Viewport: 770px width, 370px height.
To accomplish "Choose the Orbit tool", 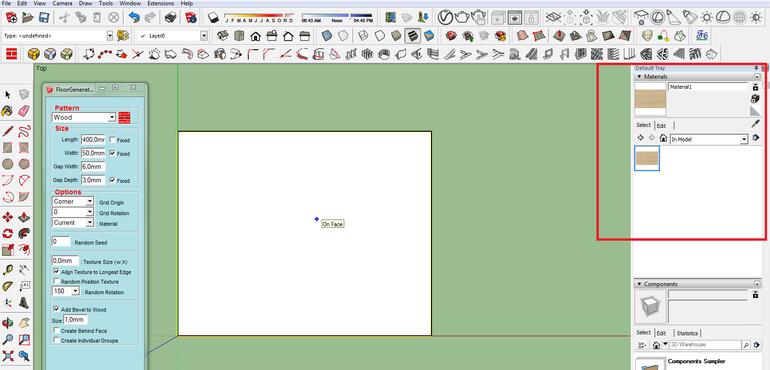I will point(7,323).
